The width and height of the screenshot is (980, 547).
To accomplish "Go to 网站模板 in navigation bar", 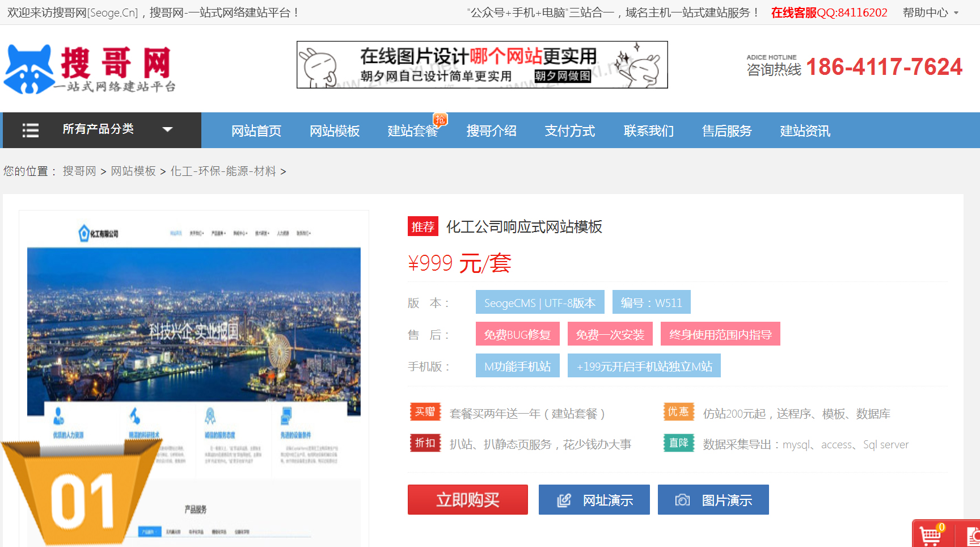I will (x=335, y=131).
